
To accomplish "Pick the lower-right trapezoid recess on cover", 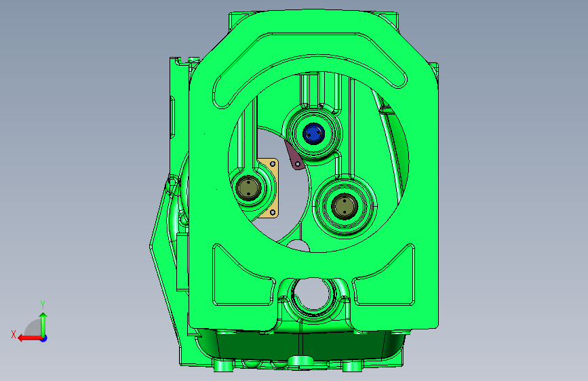I will pos(384,276).
